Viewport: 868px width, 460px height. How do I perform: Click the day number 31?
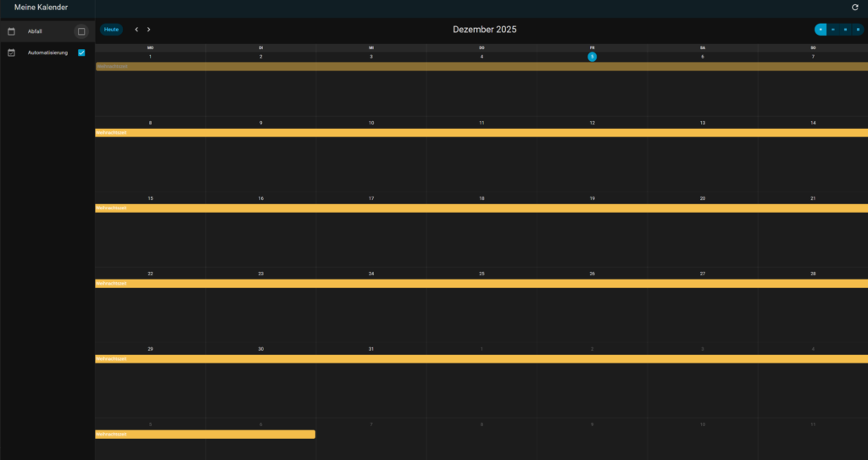coord(370,349)
